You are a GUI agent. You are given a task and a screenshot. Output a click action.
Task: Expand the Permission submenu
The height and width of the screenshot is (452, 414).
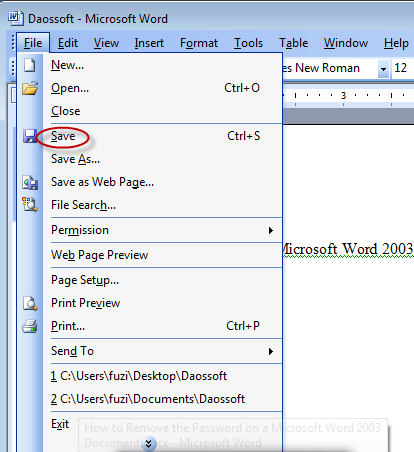click(271, 230)
